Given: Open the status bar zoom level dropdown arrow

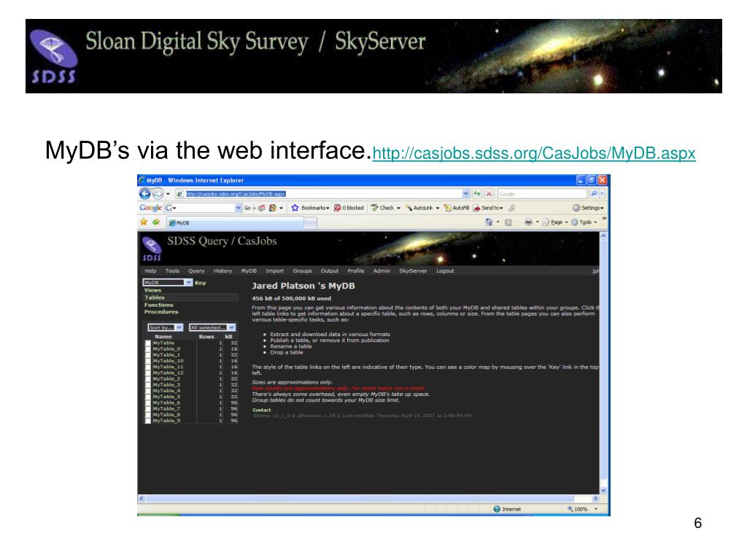Looking at the screenshot, I should [595, 509].
